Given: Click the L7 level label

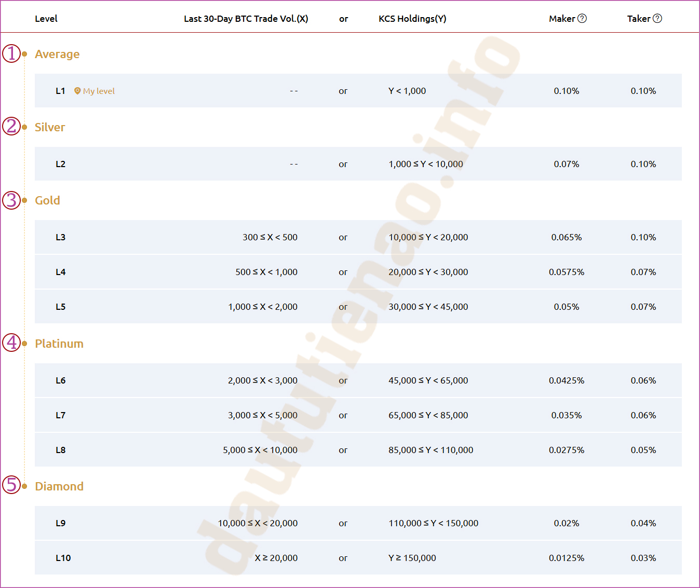Looking at the screenshot, I should point(61,415).
